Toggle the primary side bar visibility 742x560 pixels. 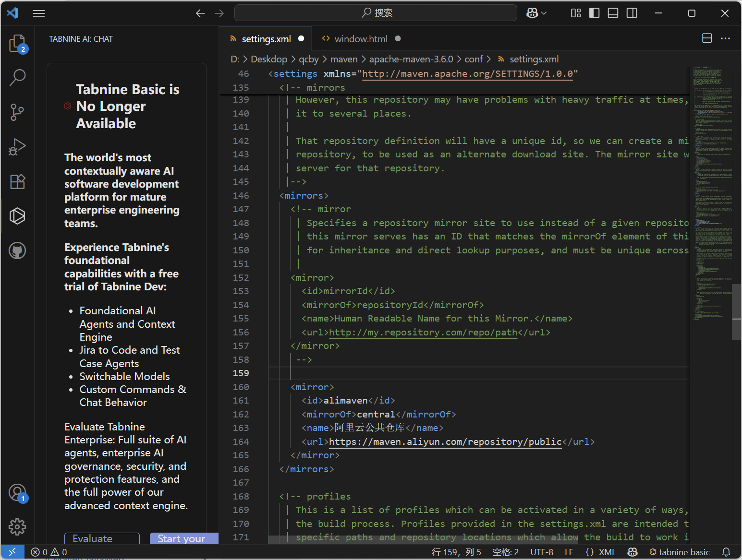click(x=594, y=13)
